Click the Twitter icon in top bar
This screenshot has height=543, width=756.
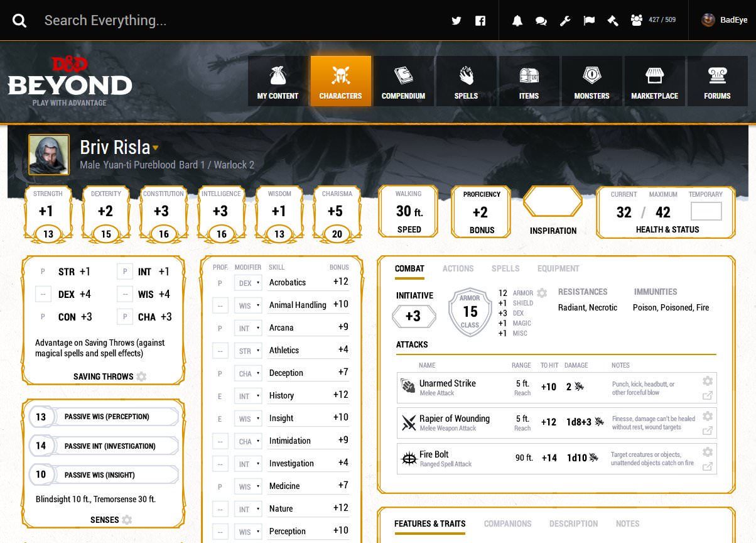(x=456, y=21)
